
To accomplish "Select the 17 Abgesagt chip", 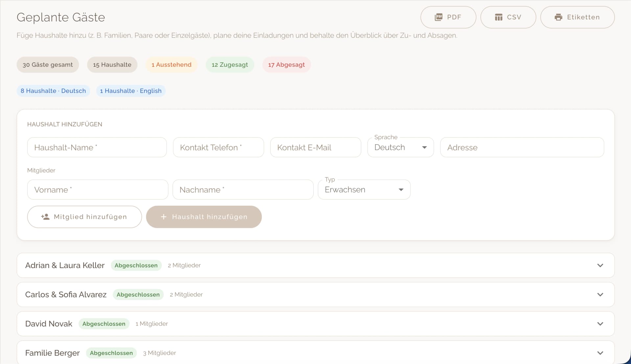I will pyautogui.click(x=286, y=65).
